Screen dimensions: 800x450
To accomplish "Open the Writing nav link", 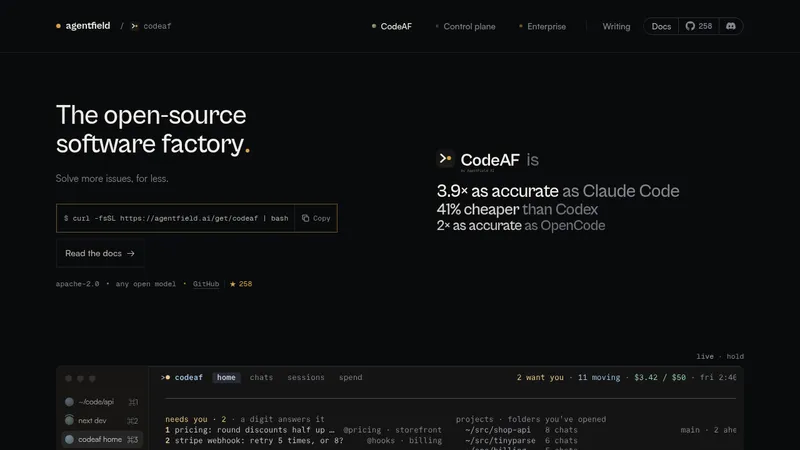I will point(616,26).
